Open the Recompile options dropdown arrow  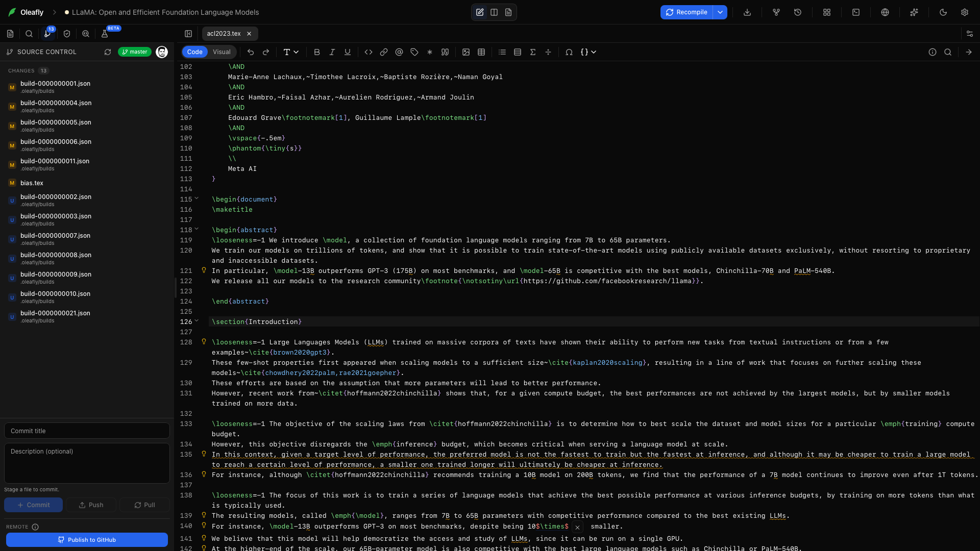coord(720,12)
